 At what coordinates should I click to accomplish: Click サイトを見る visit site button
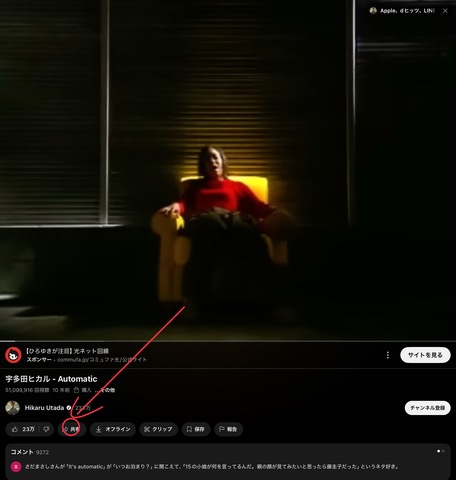(425, 355)
